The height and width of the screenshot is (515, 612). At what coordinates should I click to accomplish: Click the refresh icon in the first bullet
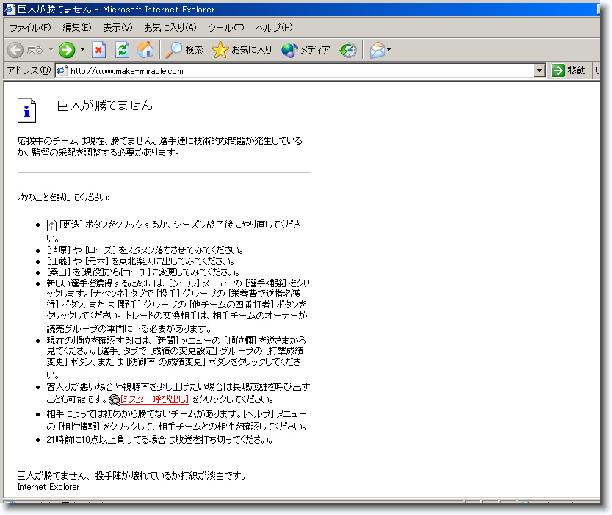point(52,225)
